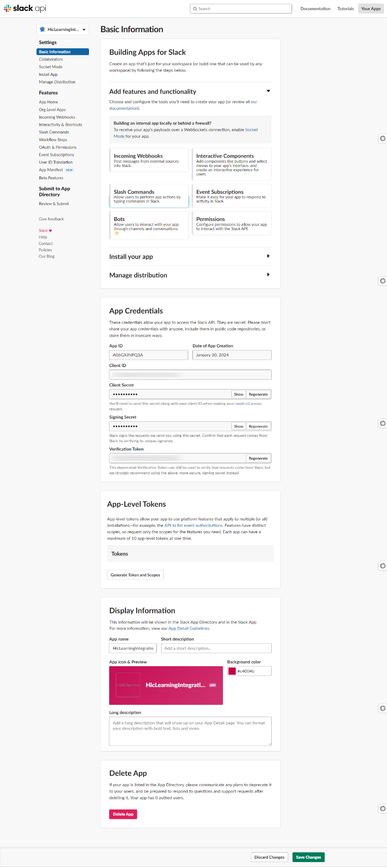
Task: Open the oauth.v2.access link
Action: pos(248,404)
